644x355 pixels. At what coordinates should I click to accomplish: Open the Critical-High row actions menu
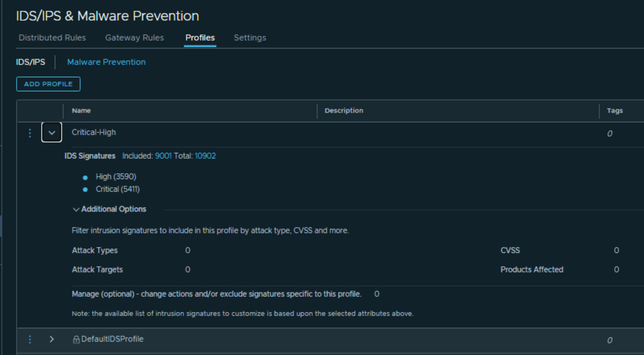pyautogui.click(x=30, y=133)
